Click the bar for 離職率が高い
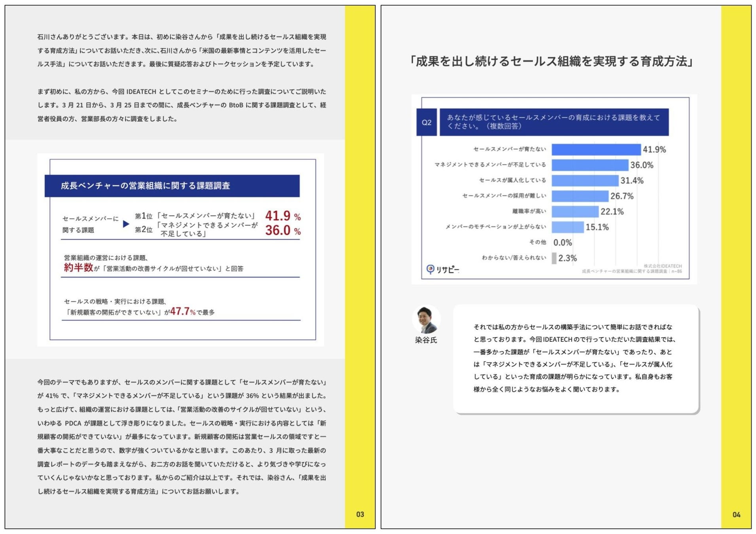The height and width of the screenshot is (534, 756). (575, 212)
